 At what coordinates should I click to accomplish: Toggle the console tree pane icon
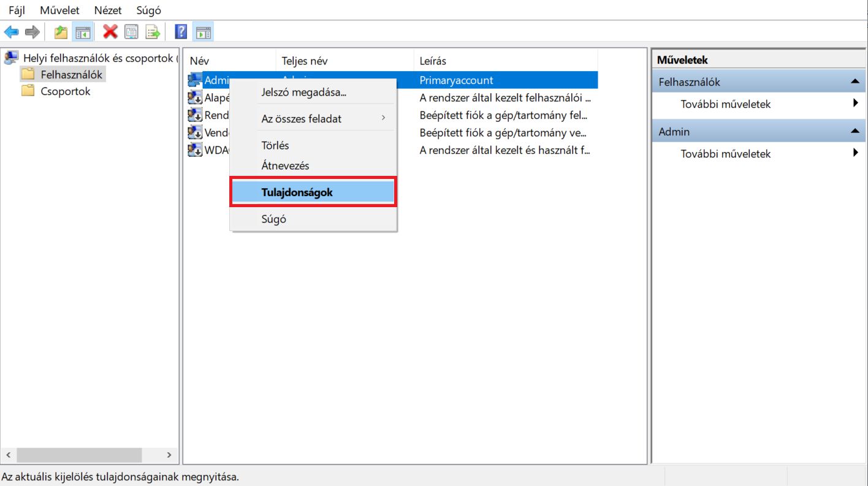point(82,32)
